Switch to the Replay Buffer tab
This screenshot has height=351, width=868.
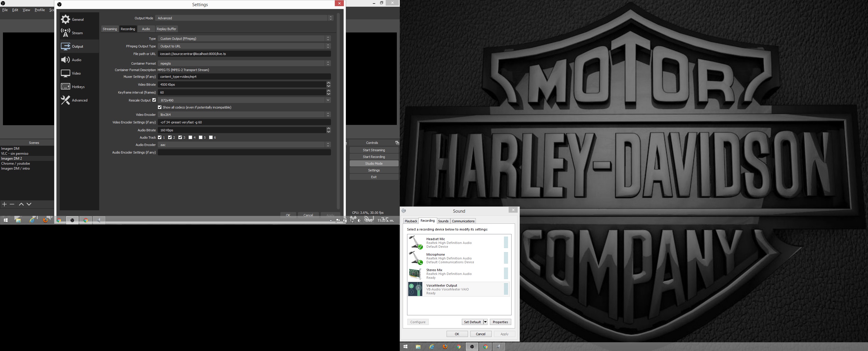(x=167, y=29)
